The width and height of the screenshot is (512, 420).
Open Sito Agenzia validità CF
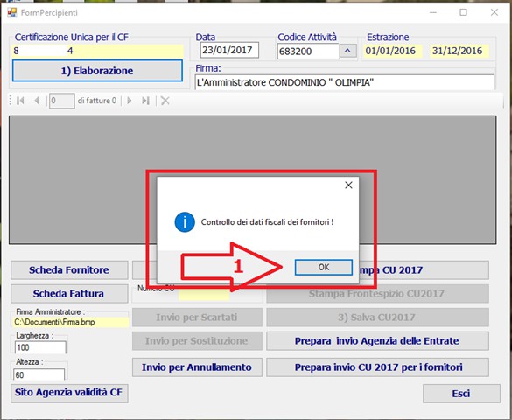pyautogui.click(x=69, y=393)
